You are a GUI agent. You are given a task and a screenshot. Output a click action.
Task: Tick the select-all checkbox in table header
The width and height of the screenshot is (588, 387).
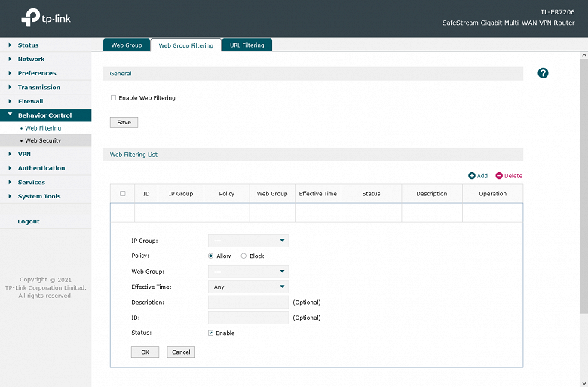(122, 194)
